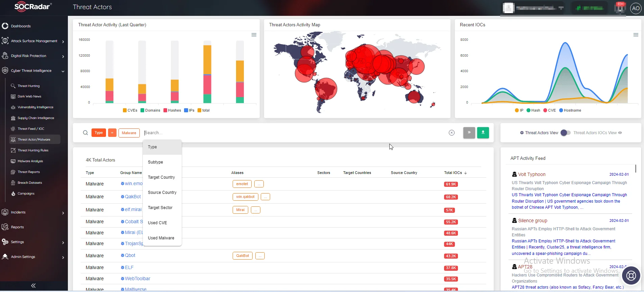
Task: Toggle Hash series in Recent IOCs
Action: 533,110
